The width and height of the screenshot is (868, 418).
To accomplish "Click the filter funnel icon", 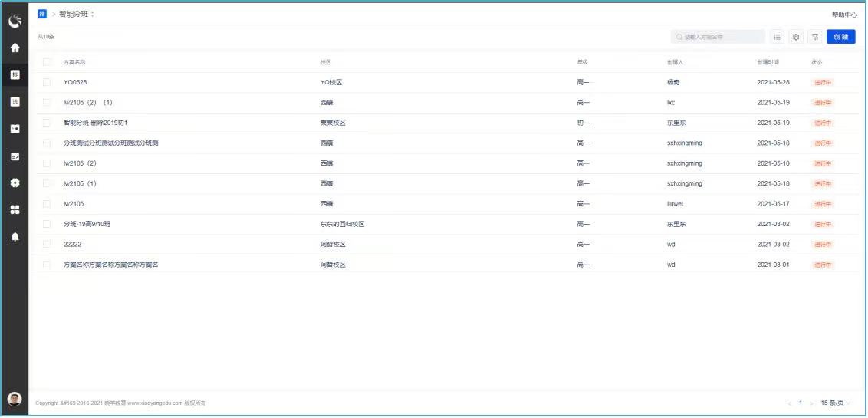I will point(815,37).
